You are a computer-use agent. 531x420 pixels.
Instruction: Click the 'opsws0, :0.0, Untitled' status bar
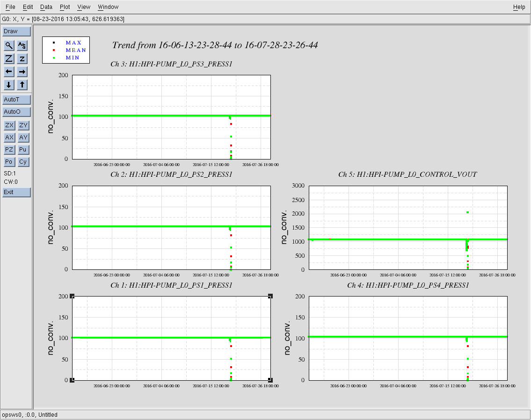pos(30,414)
